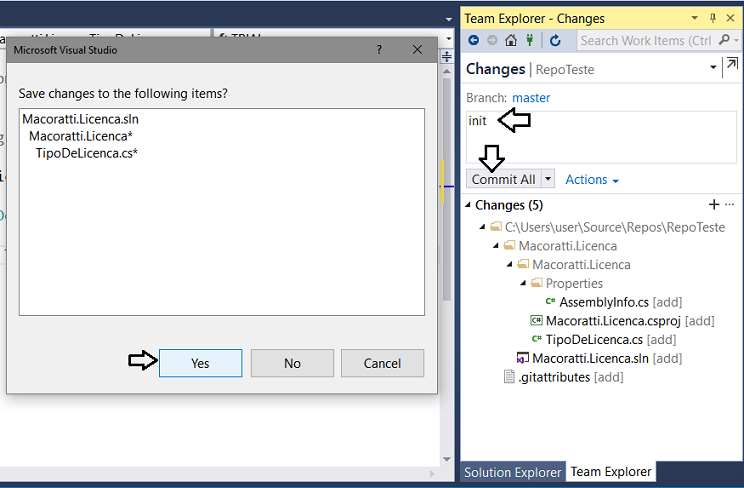Image resolution: width=744 pixels, height=488 pixels.
Task: Collapse the C:\Users\user\Source\Repos\RepoTeste node
Action: click(x=482, y=227)
